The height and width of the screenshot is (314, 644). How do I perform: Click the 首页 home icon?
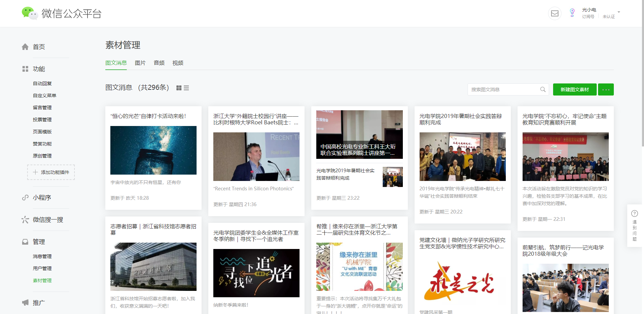coord(25,47)
